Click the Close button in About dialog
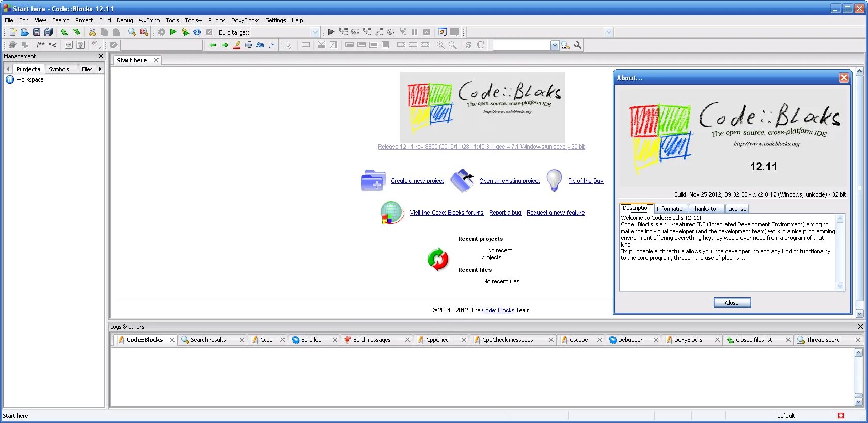Image resolution: width=868 pixels, height=423 pixels. pos(732,303)
